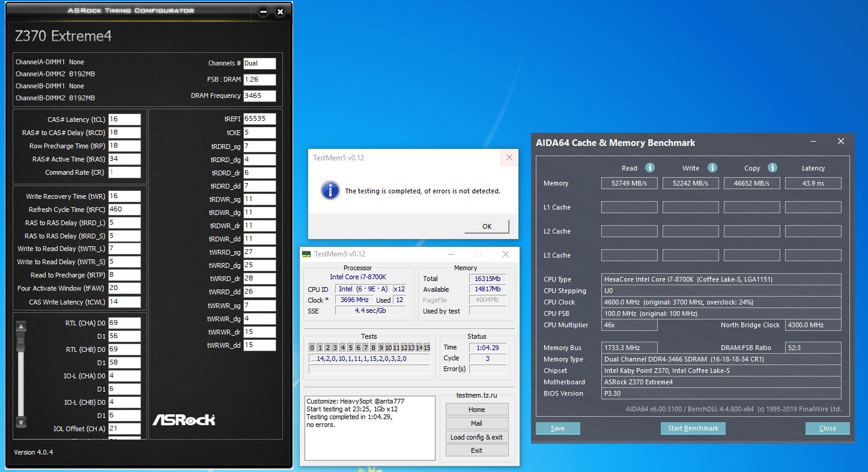Minimize the AIDA64 Cache & Memory Benchmark window
The width and height of the screenshot is (868, 472).
point(813,142)
